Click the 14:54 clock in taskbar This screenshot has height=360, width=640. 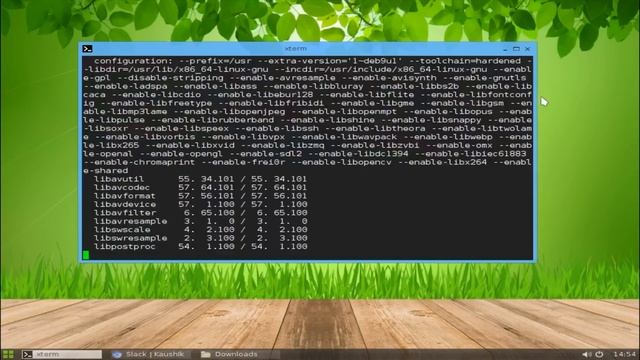click(x=624, y=354)
